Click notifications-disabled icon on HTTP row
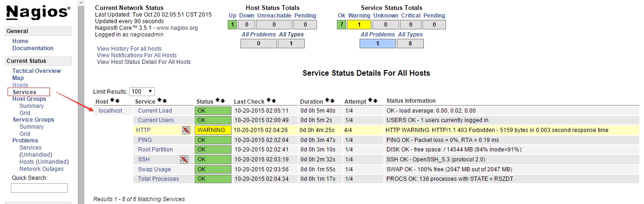 pyautogui.click(x=186, y=130)
